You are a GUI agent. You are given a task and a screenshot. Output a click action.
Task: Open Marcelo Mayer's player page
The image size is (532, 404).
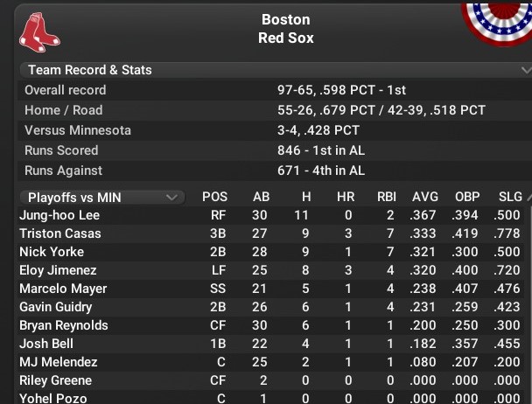[x=63, y=289]
